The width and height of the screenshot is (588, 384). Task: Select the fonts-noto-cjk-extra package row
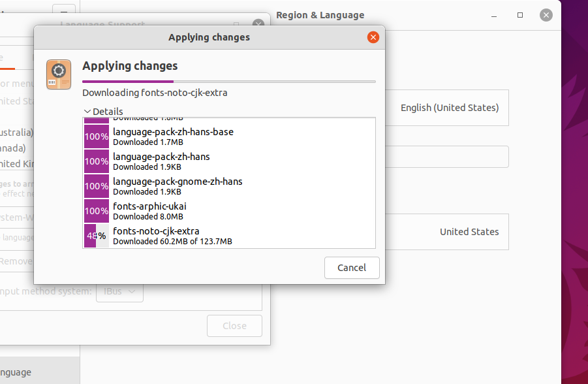point(229,236)
